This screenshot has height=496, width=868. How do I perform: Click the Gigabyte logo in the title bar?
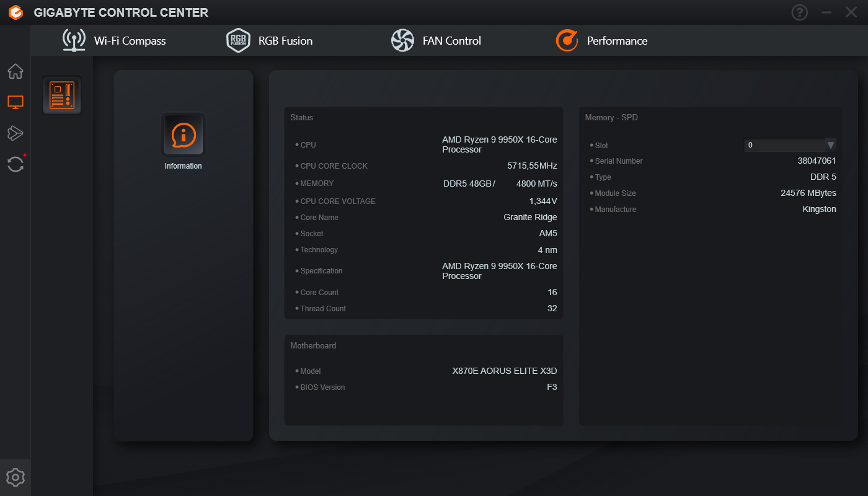tap(15, 12)
